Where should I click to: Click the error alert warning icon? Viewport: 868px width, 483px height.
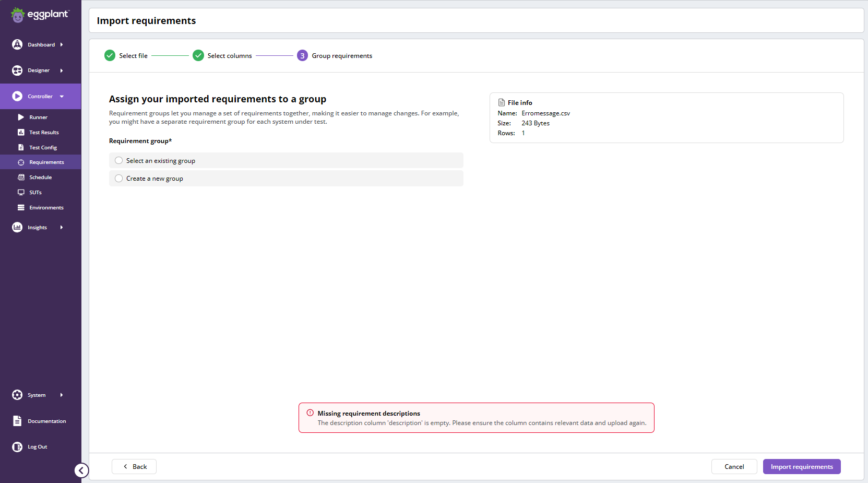click(310, 413)
